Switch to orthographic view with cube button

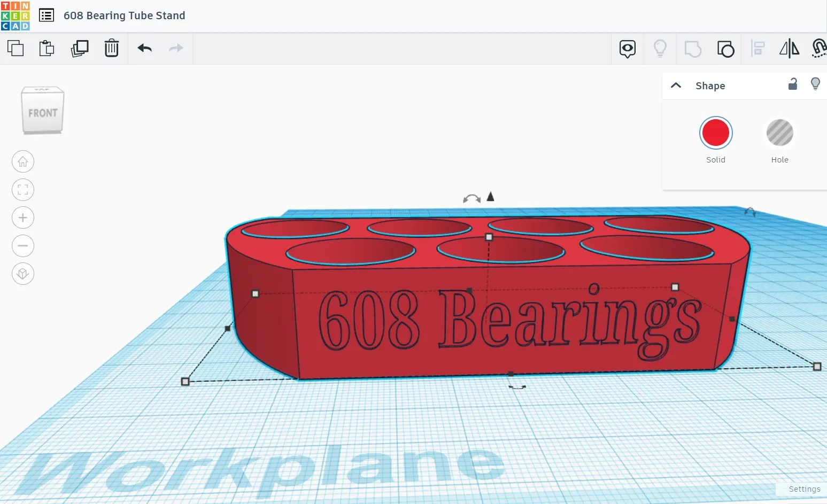[x=23, y=274]
